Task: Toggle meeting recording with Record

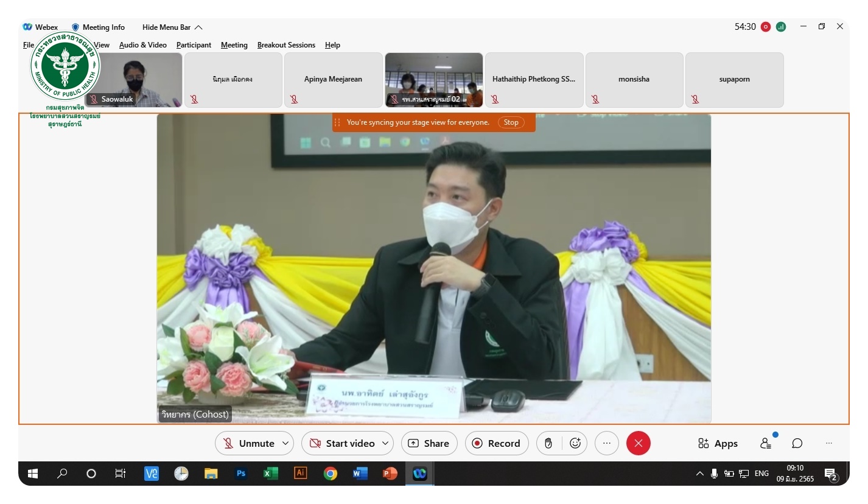Action: tap(497, 443)
